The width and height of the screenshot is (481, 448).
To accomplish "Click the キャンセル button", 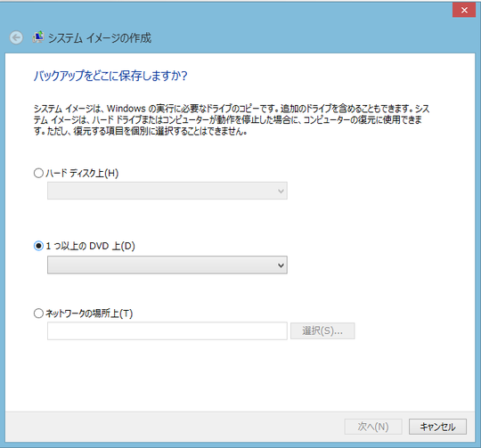I will click(437, 427).
